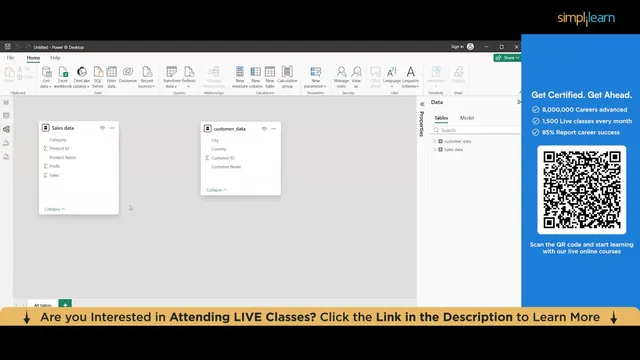The height and width of the screenshot is (360, 640).
Task: Expand the Properties pane
Action: 422,104
